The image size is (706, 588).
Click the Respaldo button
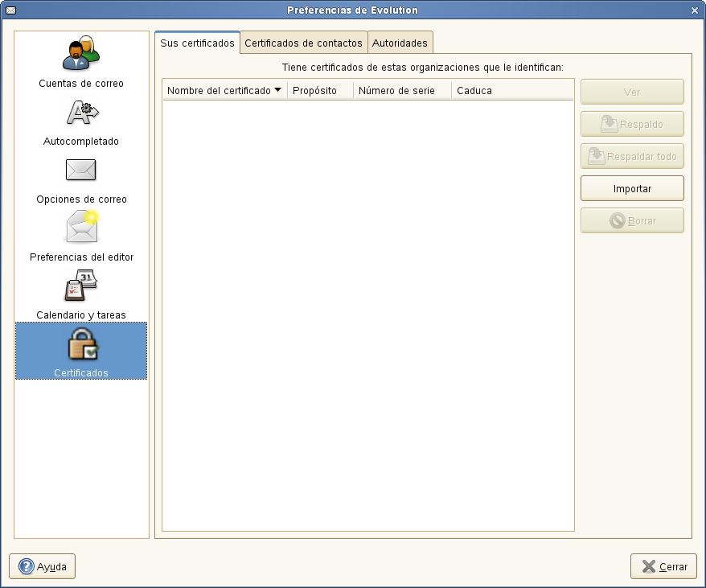632,124
